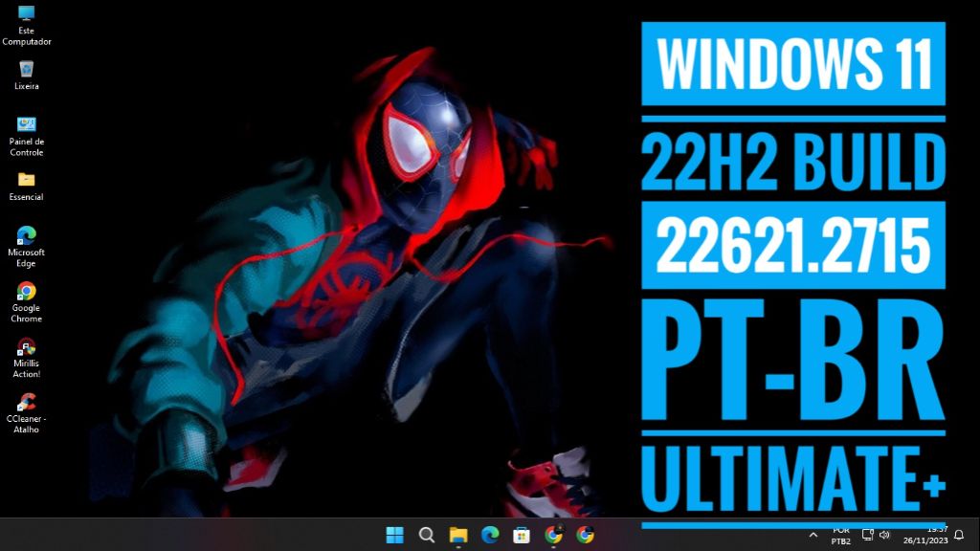Open Microsoft Store from the taskbar

(522, 536)
